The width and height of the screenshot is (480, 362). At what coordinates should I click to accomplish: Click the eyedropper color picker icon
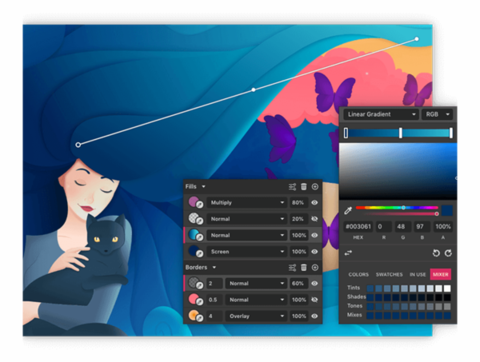(x=348, y=210)
